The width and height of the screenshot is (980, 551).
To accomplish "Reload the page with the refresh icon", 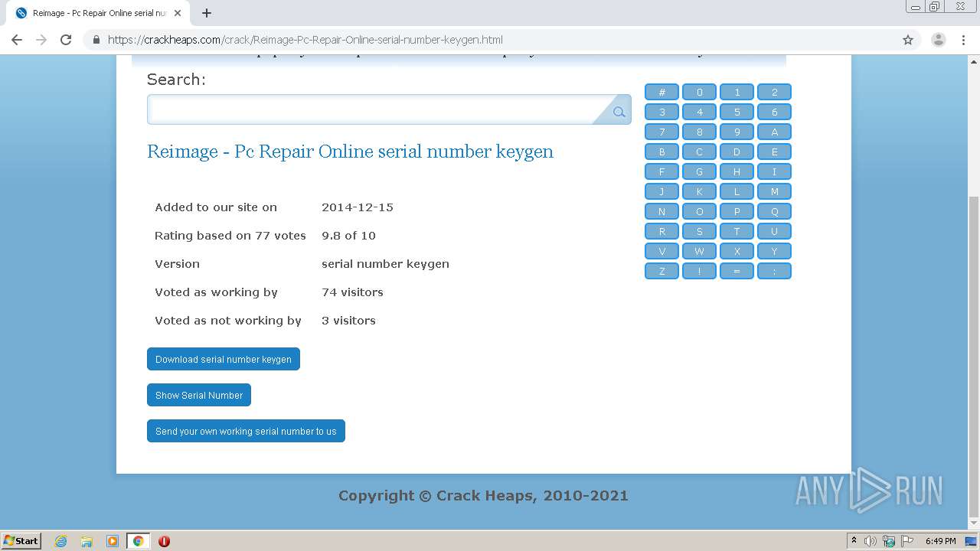I will pyautogui.click(x=66, y=40).
